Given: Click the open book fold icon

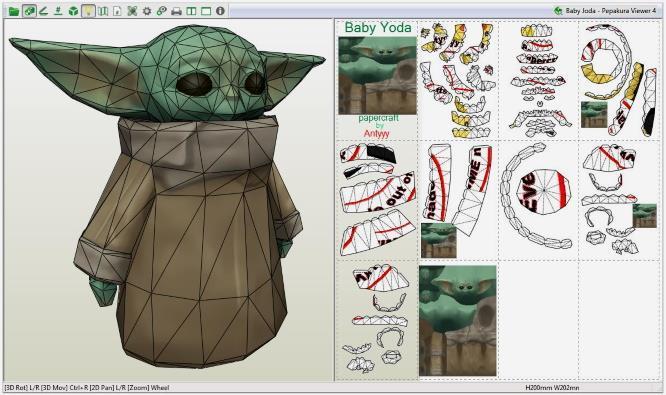Looking at the screenshot, I should click(103, 11).
